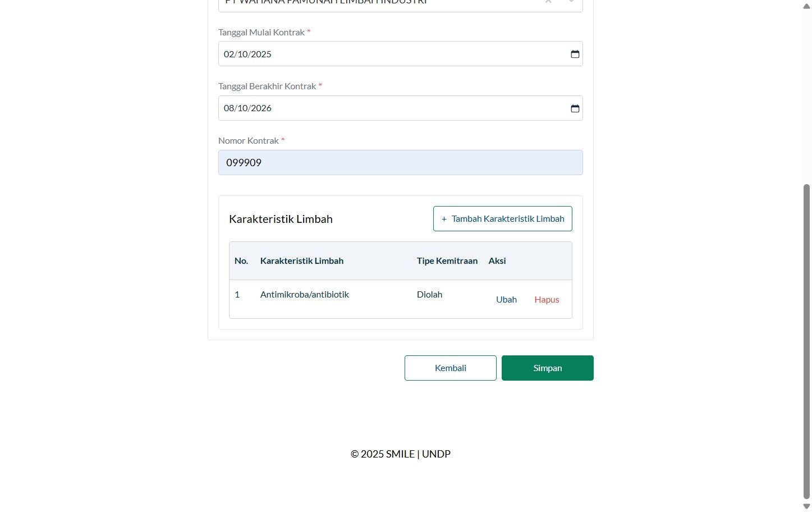Click the Karakteristik Limbah column header
The width and height of the screenshot is (812, 512).
point(302,261)
